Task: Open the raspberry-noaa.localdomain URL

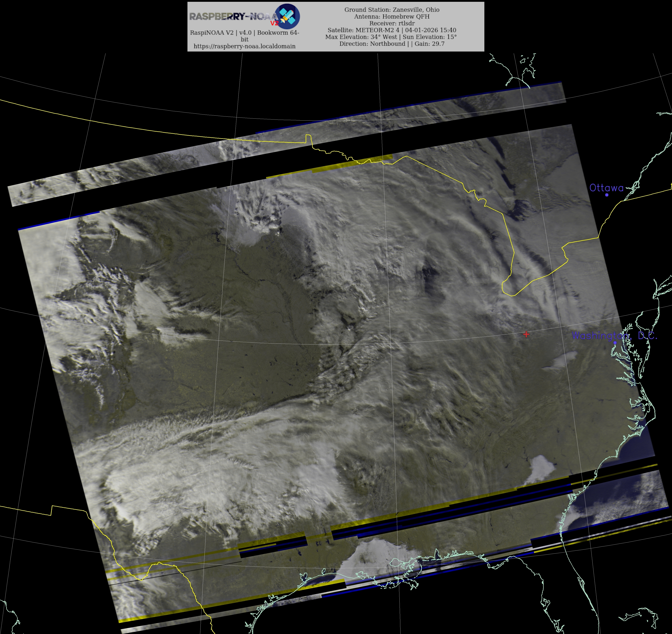Action: [x=244, y=46]
